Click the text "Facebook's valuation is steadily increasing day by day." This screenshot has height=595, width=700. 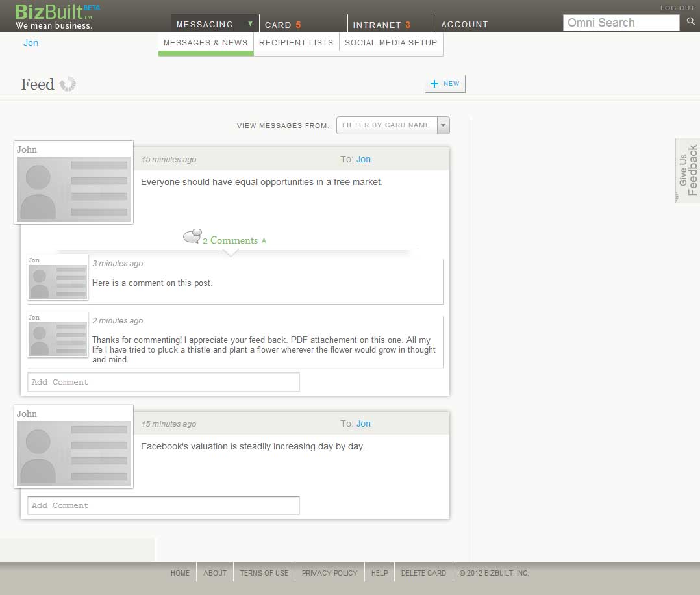(x=253, y=447)
